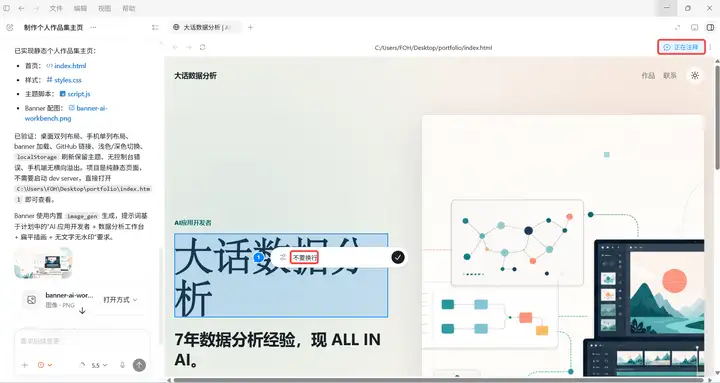Toggle the 正在注释 annotation button
The height and width of the screenshot is (383, 720).
tap(681, 47)
